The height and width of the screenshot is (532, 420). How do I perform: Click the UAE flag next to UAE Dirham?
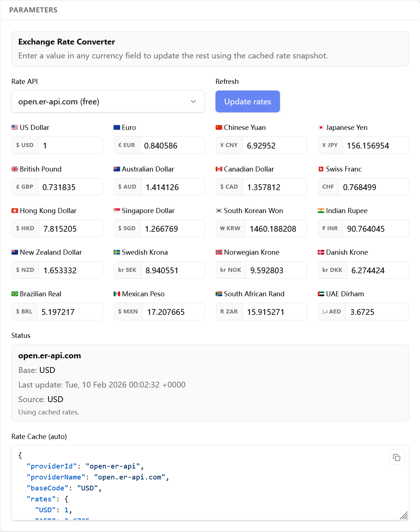click(x=320, y=294)
